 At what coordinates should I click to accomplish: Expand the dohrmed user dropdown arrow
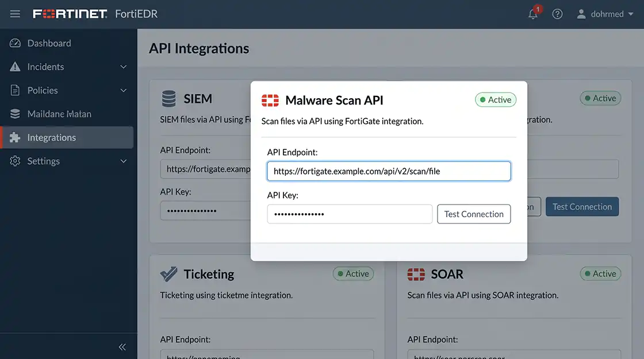(x=631, y=14)
